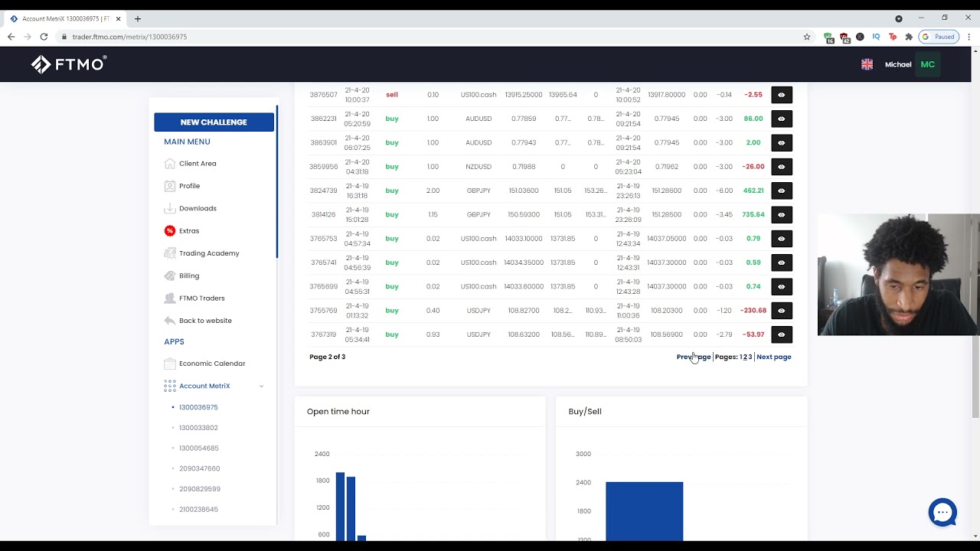Screen dimensions: 980x551
Task: View details of trade 3876507
Action: tap(781, 95)
